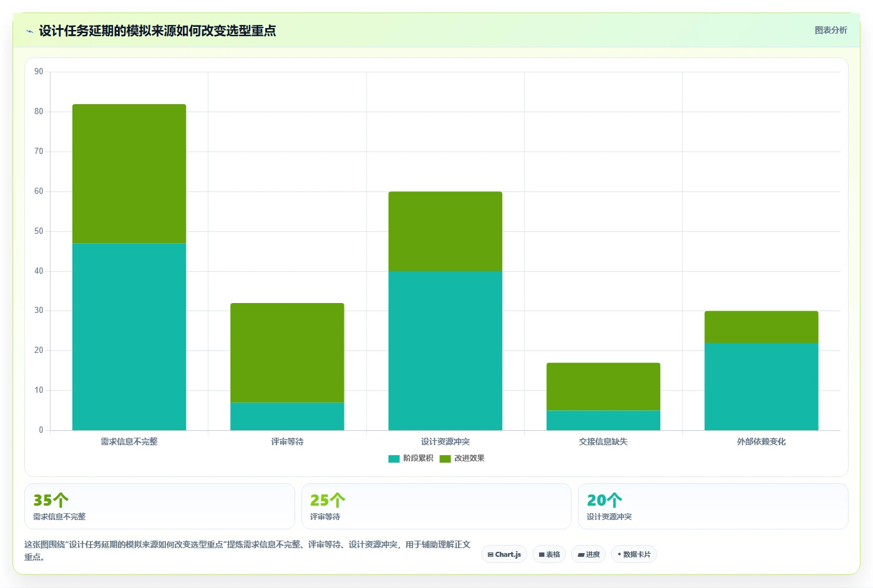873x588 pixels.
Task: Select the teal 外部依赖变化 bar segment
Action: click(x=761, y=387)
